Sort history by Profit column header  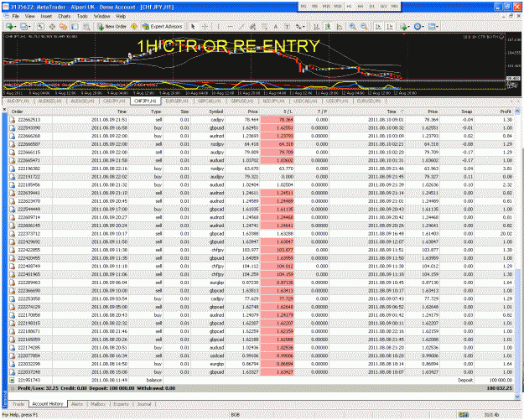click(x=506, y=111)
